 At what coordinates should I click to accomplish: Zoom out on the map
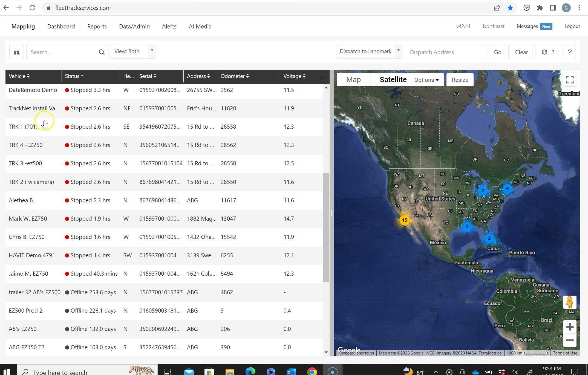click(x=570, y=340)
